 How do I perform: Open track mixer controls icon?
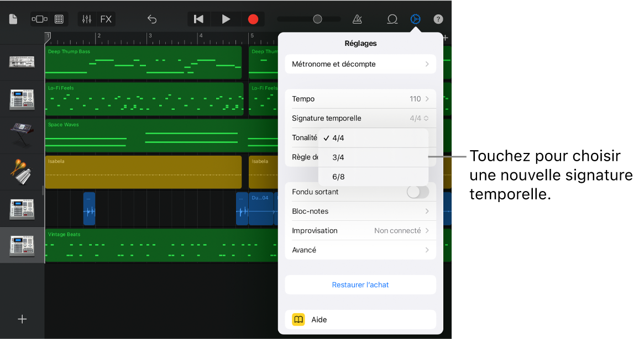tap(87, 19)
